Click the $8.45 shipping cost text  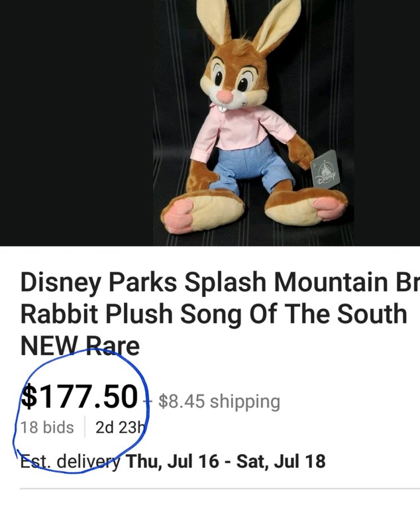(219, 402)
